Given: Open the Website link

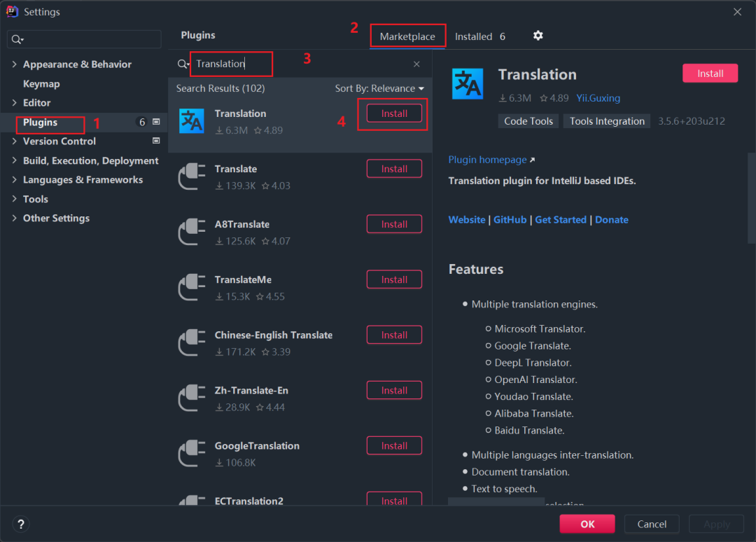Looking at the screenshot, I should tap(467, 220).
